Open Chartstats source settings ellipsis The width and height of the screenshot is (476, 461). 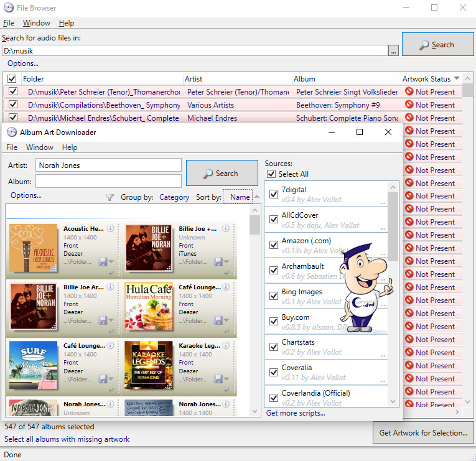coord(383,355)
